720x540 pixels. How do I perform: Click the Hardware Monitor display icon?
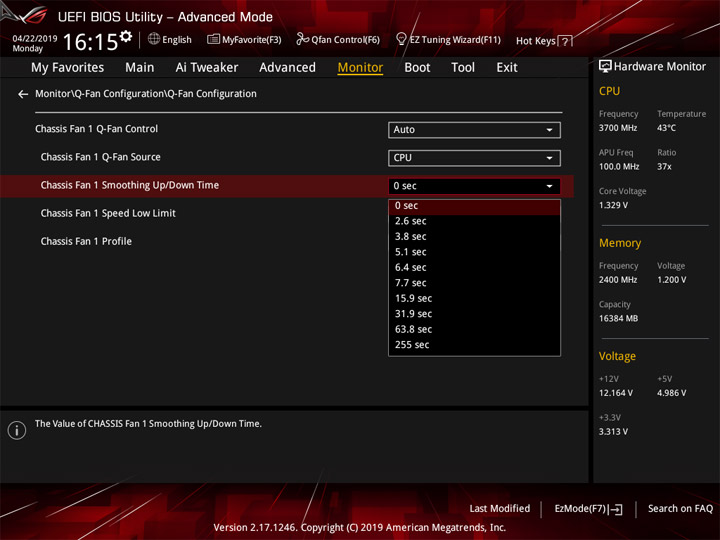pyautogui.click(x=605, y=66)
